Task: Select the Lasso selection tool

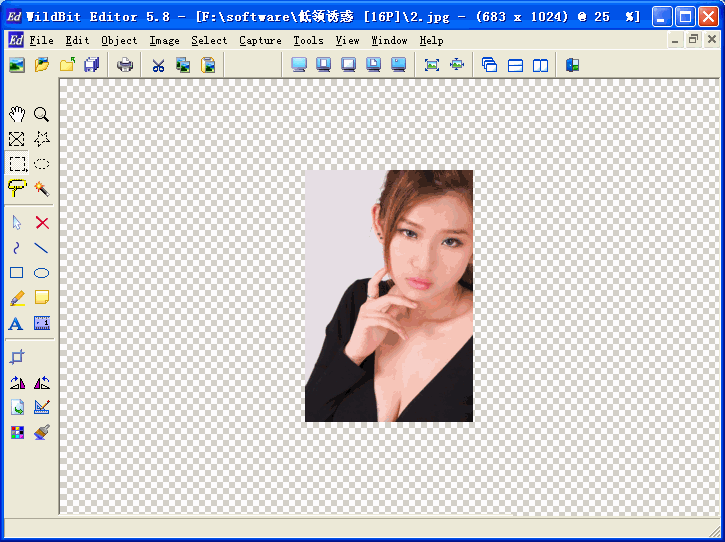Action: 17,188
